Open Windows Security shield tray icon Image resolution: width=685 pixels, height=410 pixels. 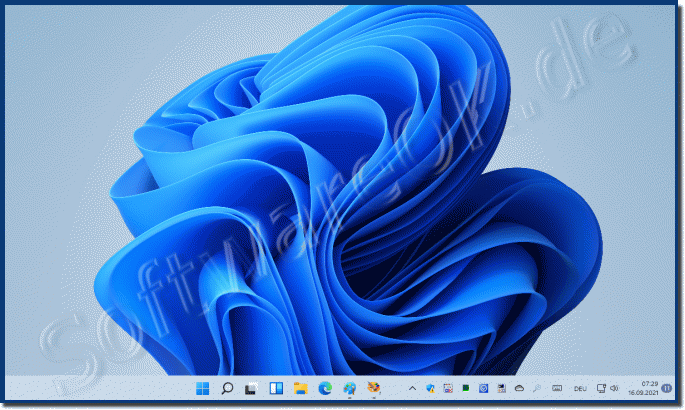(x=430, y=388)
